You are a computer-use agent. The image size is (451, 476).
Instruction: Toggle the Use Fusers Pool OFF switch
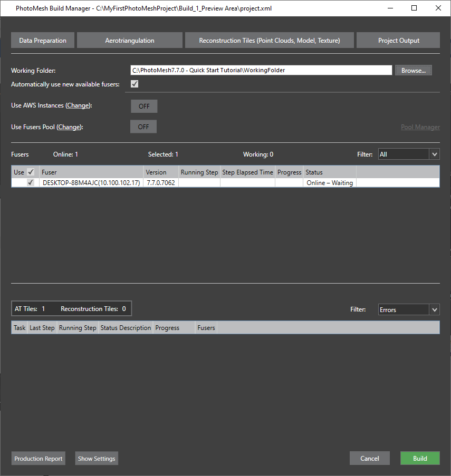143,127
